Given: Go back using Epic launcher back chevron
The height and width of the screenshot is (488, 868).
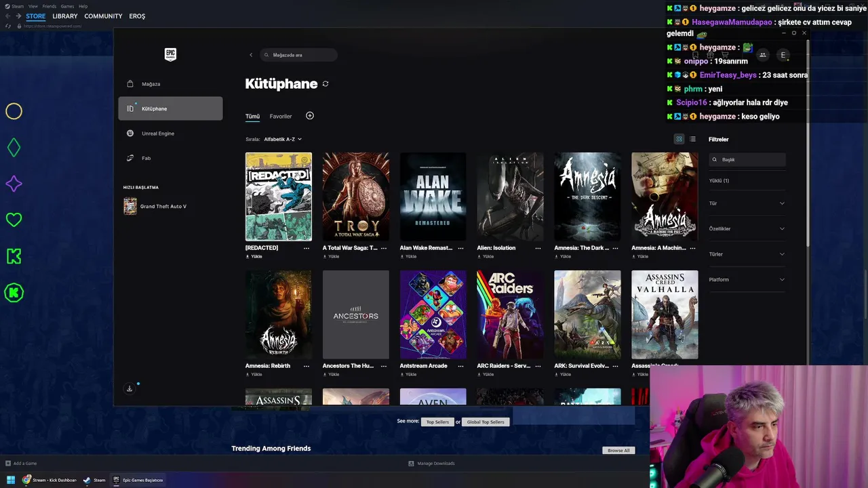Looking at the screenshot, I should (251, 55).
